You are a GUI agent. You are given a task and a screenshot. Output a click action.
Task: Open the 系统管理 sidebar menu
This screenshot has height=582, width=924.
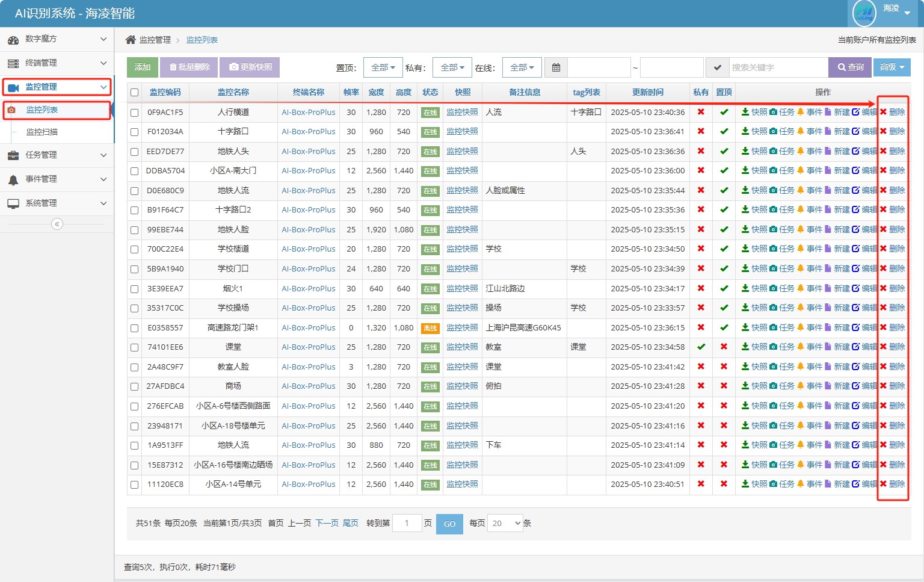pyautogui.click(x=57, y=203)
